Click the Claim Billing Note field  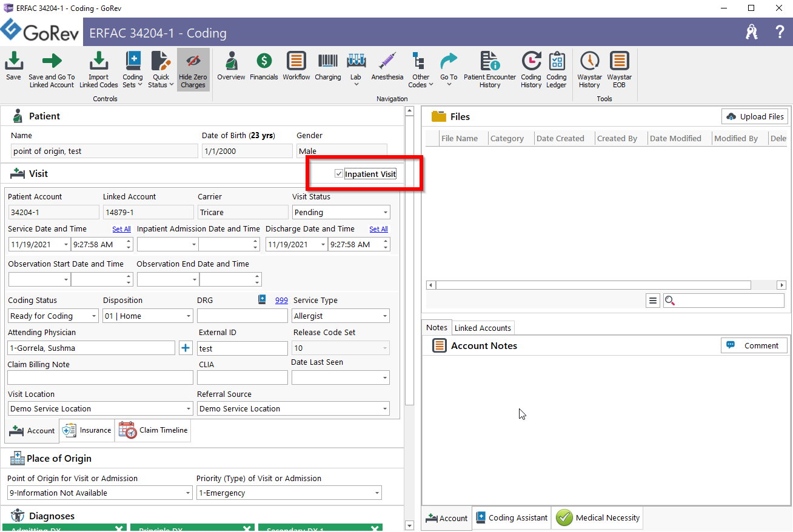click(100, 377)
